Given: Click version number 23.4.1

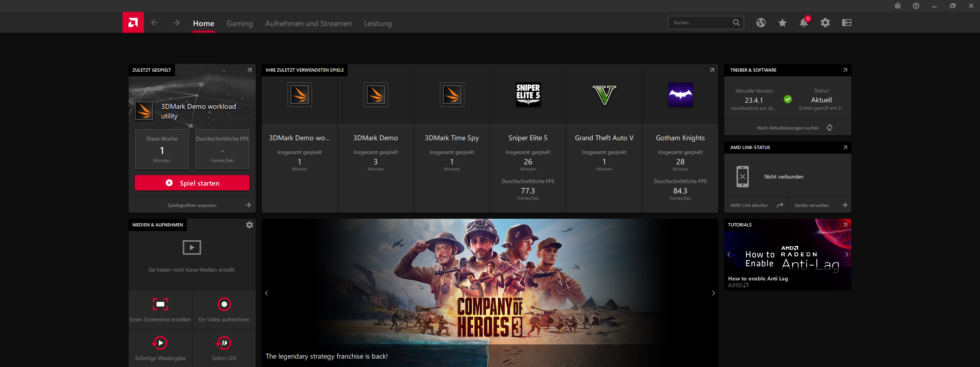Looking at the screenshot, I should tap(754, 100).
